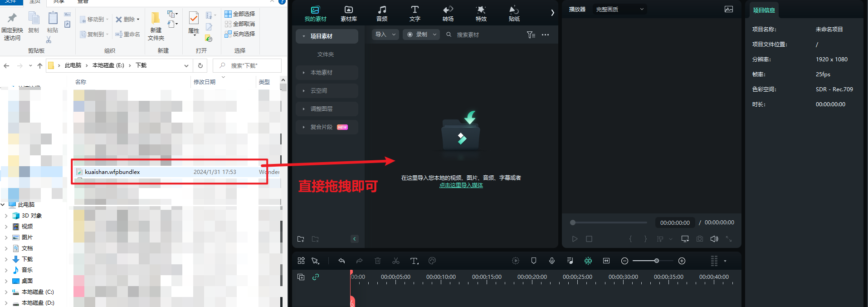Open the 特效 effects tab

481,14
